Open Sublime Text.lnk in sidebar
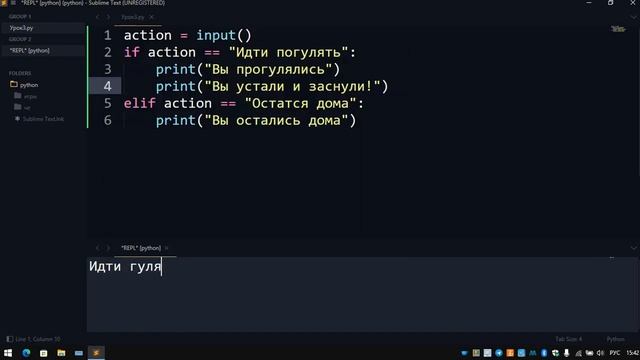The width and height of the screenshot is (640, 360). point(43,119)
